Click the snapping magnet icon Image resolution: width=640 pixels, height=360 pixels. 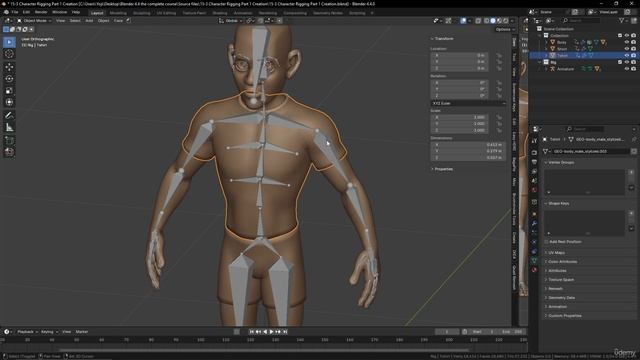261,20
